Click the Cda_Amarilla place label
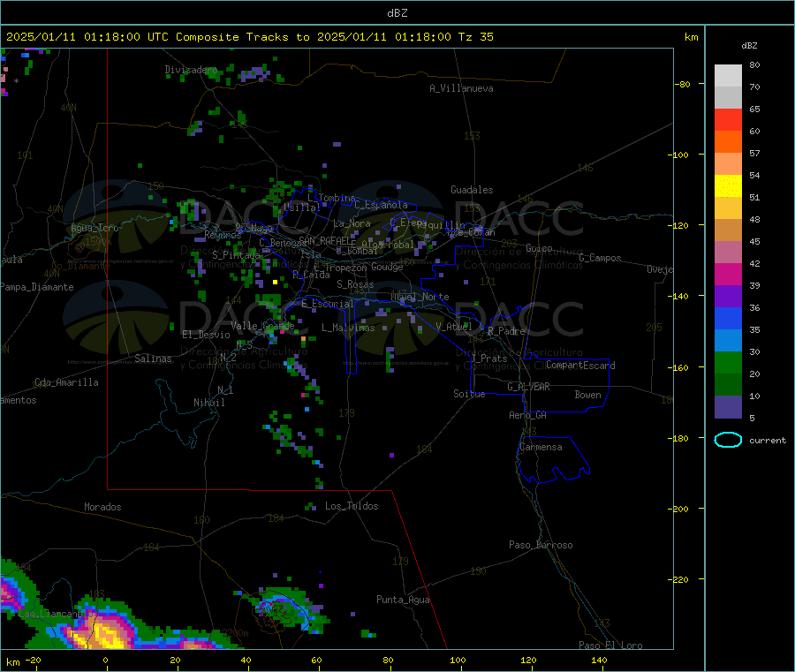The image size is (795, 672). 66,382
